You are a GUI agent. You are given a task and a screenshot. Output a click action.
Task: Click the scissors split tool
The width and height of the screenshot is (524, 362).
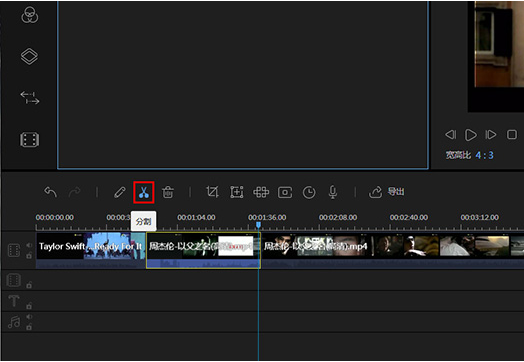[x=144, y=193]
